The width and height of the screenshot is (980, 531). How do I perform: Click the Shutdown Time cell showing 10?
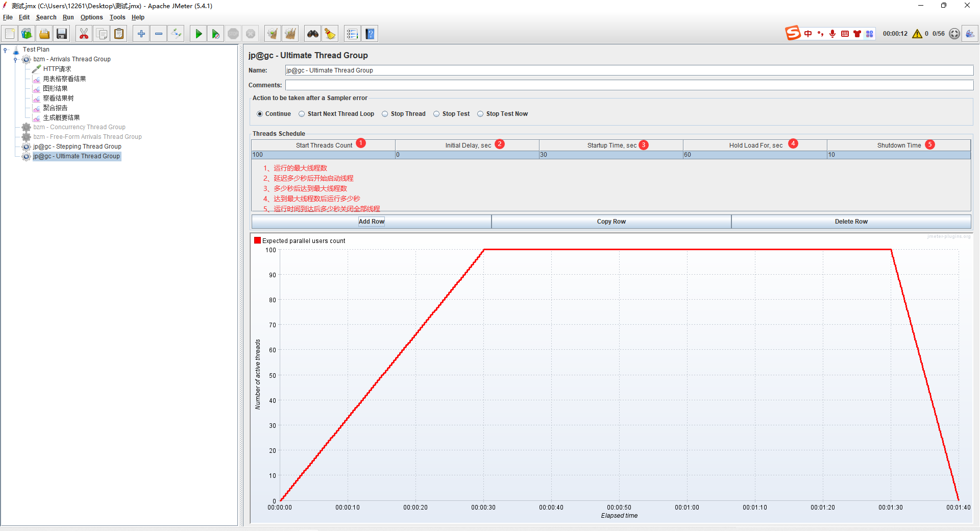coord(899,155)
